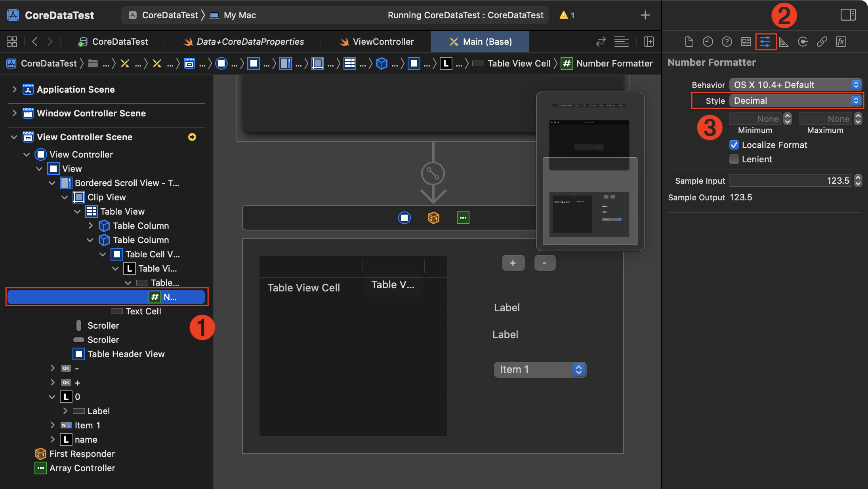Expand the Application Scene disclosure triangle

click(x=14, y=89)
